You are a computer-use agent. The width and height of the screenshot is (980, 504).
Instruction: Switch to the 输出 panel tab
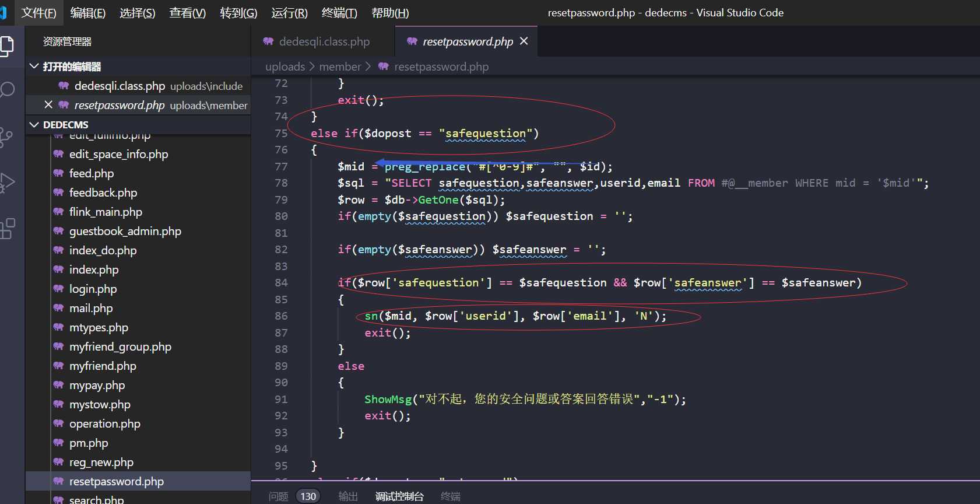348,496
